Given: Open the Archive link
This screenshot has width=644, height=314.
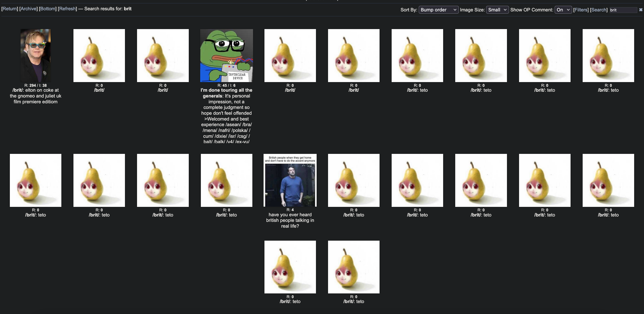Looking at the screenshot, I should pyautogui.click(x=28, y=9).
